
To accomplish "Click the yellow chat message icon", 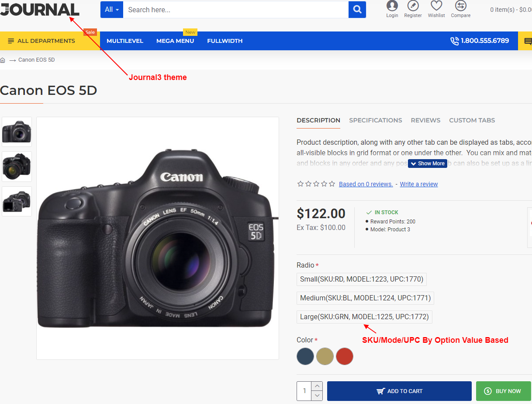I will tap(528, 41).
